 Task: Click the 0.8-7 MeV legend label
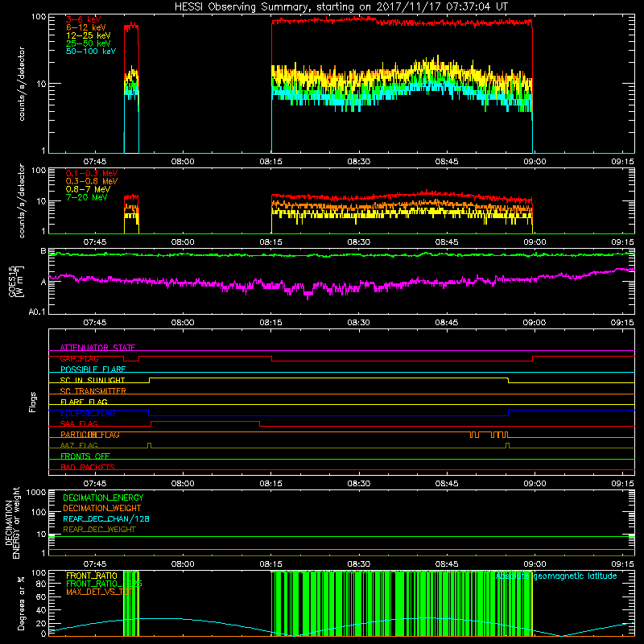[x=89, y=190]
